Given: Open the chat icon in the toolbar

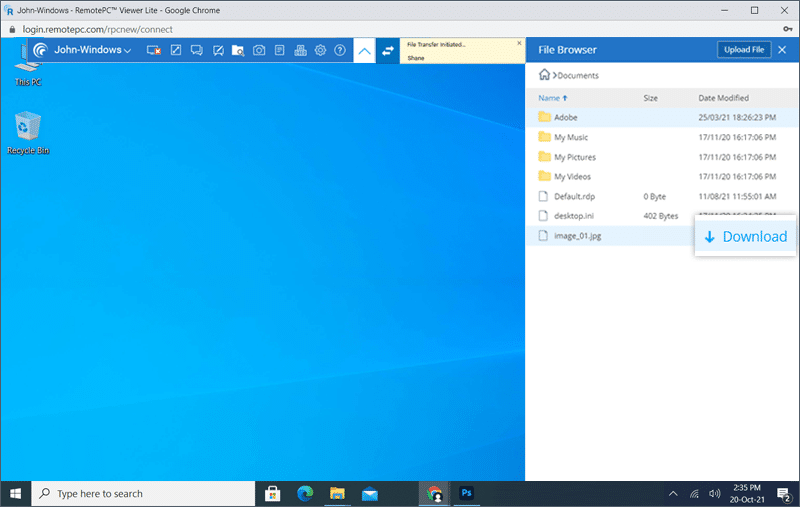Looking at the screenshot, I should (x=196, y=50).
